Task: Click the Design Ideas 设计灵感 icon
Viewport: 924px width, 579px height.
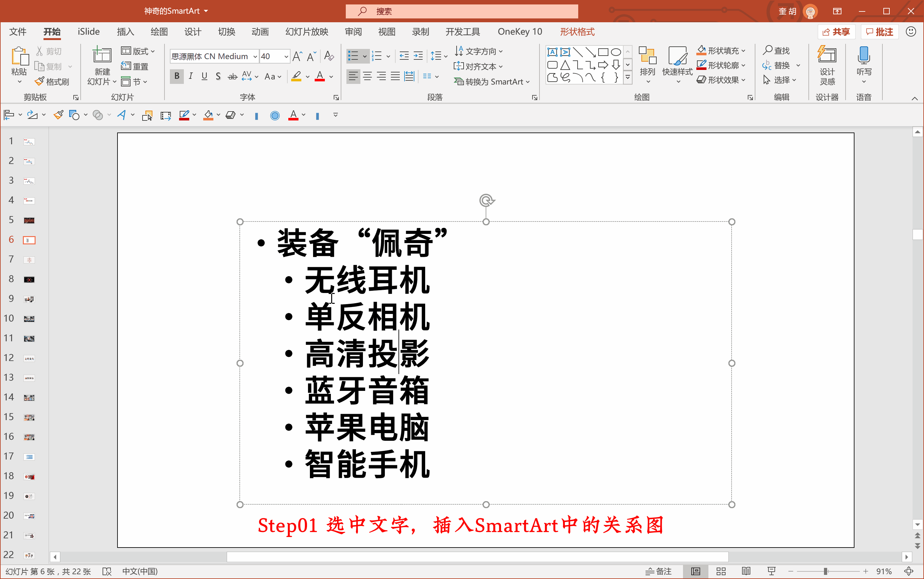Action: [x=827, y=54]
